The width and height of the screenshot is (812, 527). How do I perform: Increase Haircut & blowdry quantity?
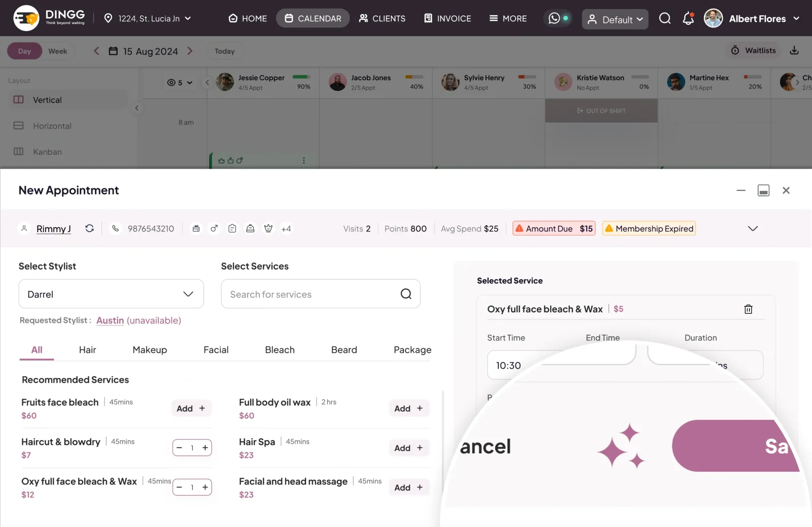pos(205,448)
